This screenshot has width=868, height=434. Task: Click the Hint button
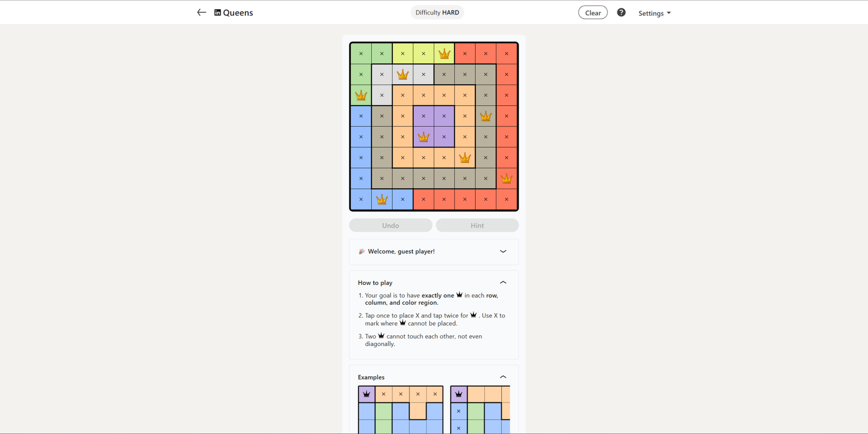(x=477, y=225)
